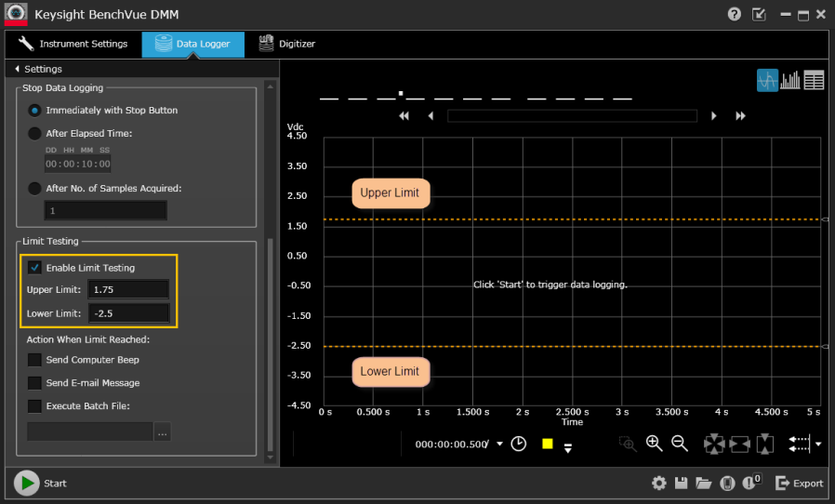Click the marker dropdown icon beside yellow square
The width and height of the screenshot is (835, 504).
coord(568,448)
